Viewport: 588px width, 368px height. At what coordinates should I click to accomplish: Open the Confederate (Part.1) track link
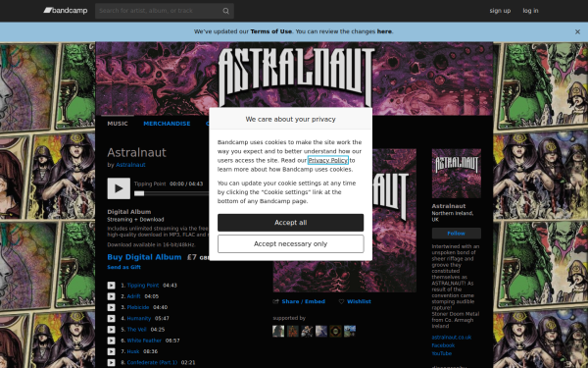152,363
